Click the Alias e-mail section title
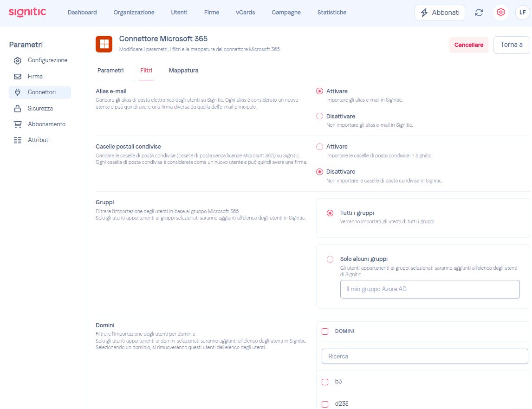This screenshot has width=532, height=409. (111, 91)
